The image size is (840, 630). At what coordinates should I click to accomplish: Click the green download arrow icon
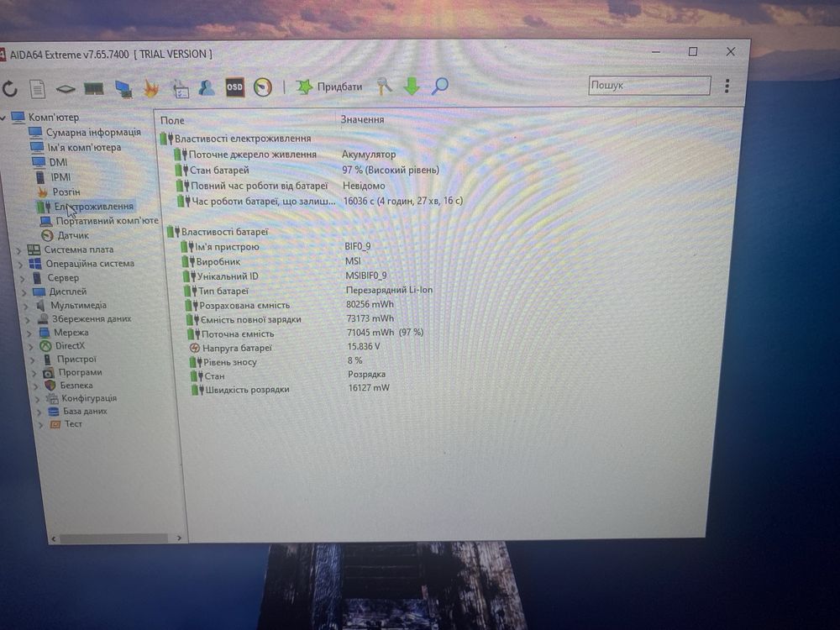click(x=412, y=87)
